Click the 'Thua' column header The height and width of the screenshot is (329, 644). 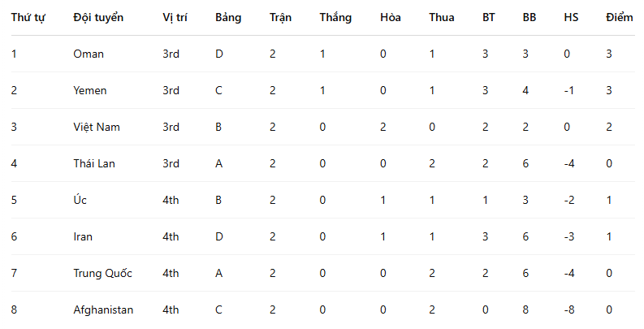pyautogui.click(x=442, y=18)
